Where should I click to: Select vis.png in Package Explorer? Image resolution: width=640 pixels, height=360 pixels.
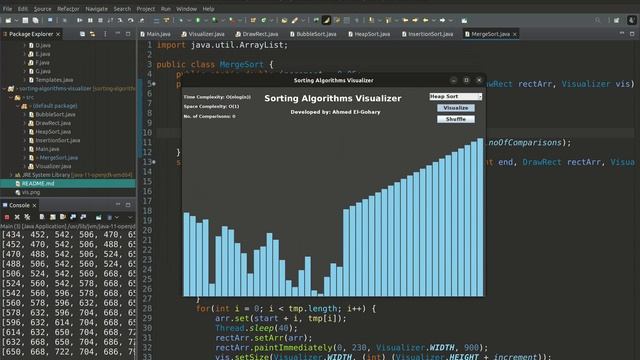[31, 192]
